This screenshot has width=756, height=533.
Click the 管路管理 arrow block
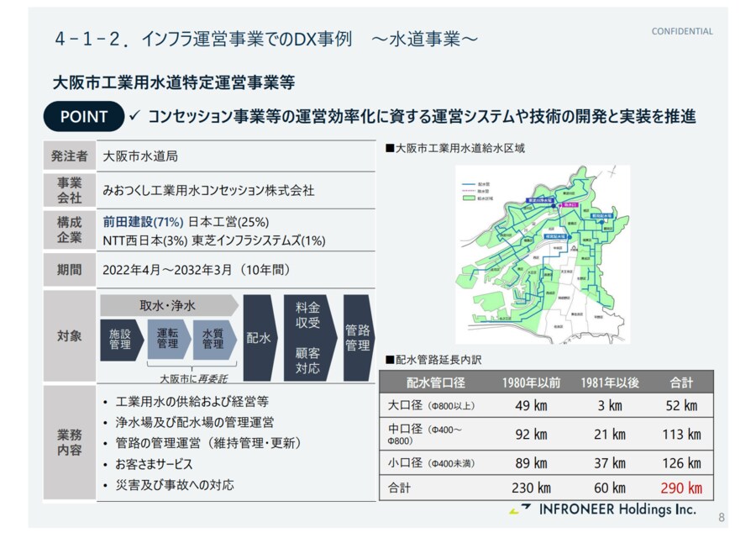pos(357,337)
